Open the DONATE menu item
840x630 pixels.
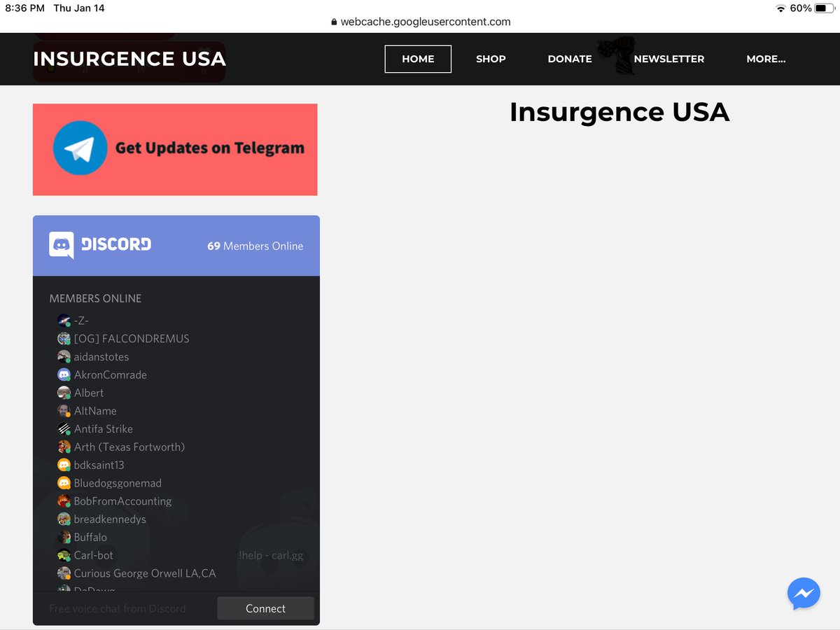point(570,59)
